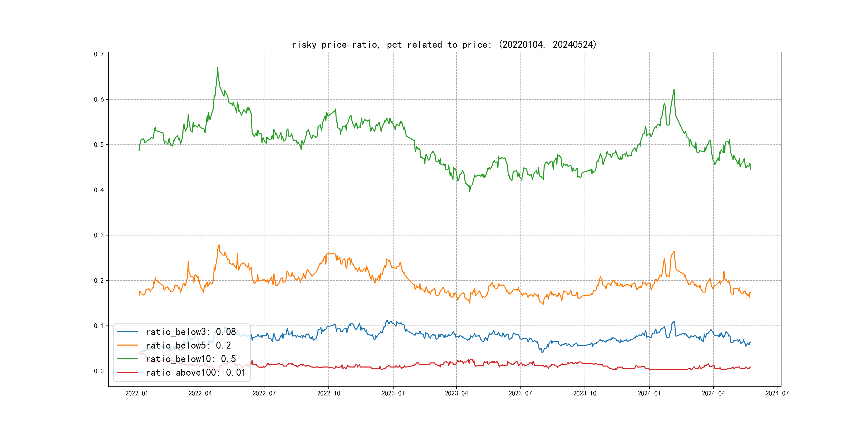Click the orange line's peak after 2024-01
868x434 pixels.
tap(674, 251)
